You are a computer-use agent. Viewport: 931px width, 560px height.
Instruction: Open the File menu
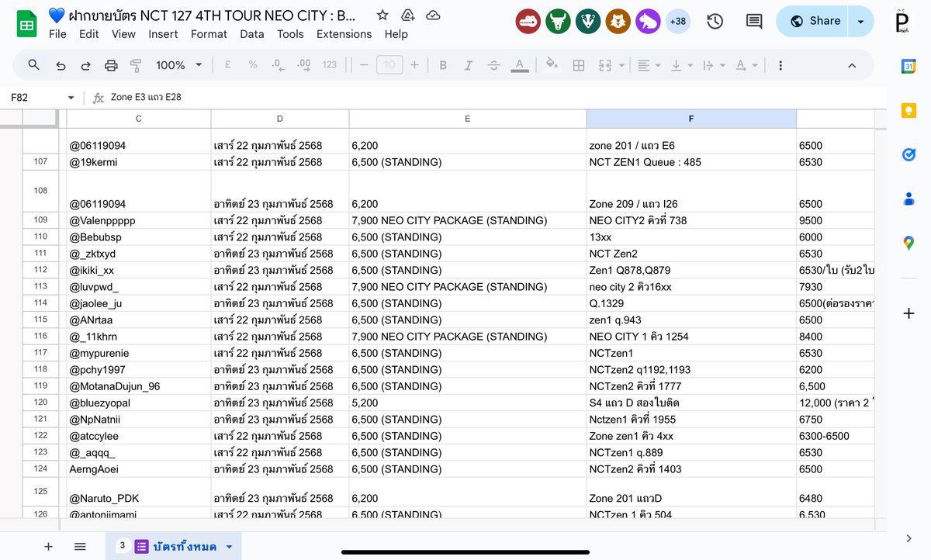click(x=57, y=34)
